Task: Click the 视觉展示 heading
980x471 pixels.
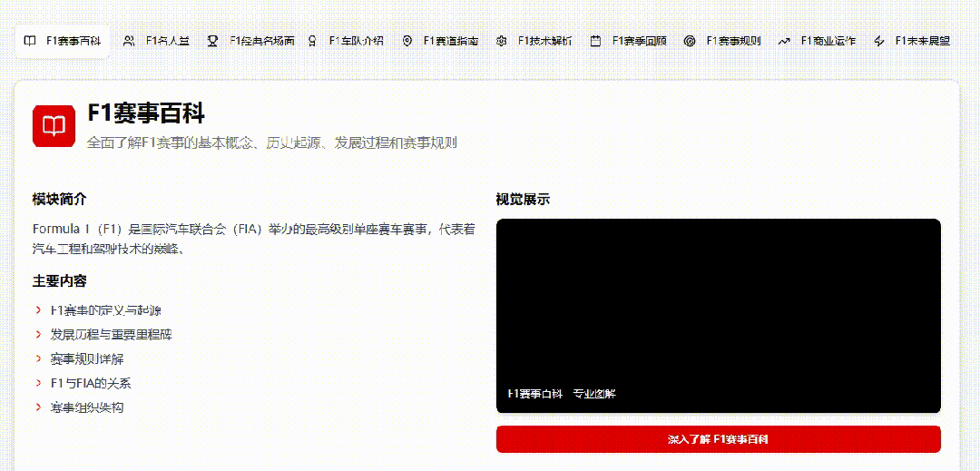Action: (x=523, y=200)
